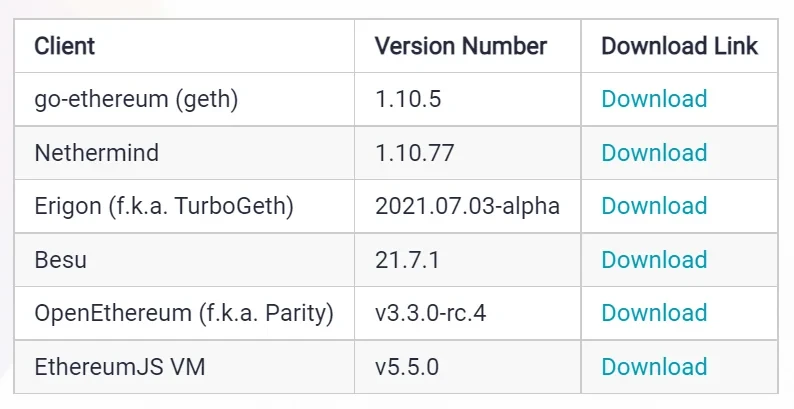Click the OpenEthereum (f.k.a. Parity) Download link

(x=654, y=313)
